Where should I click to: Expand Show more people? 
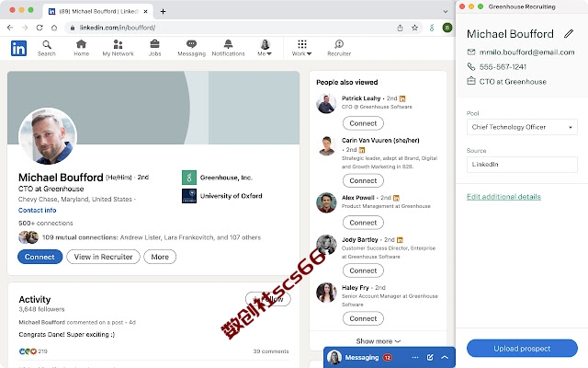coord(378,340)
